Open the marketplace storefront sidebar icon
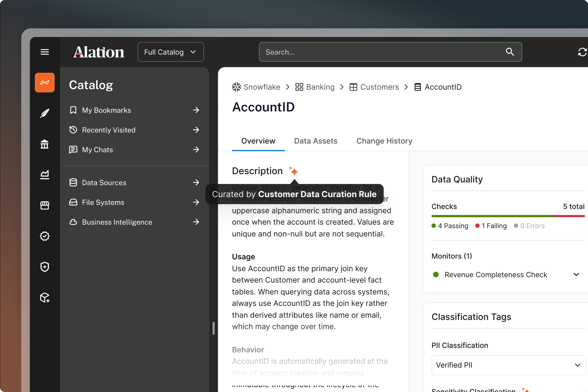 (x=45, y=205)
